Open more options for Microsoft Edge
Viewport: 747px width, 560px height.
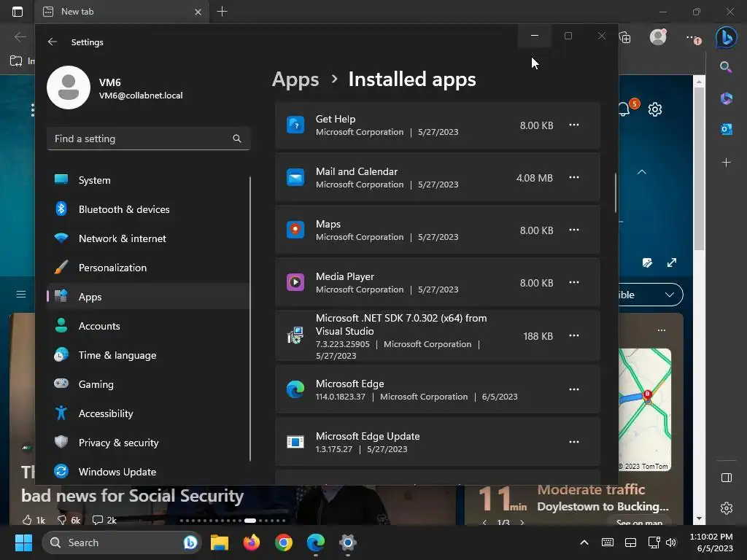coord(574,389)
